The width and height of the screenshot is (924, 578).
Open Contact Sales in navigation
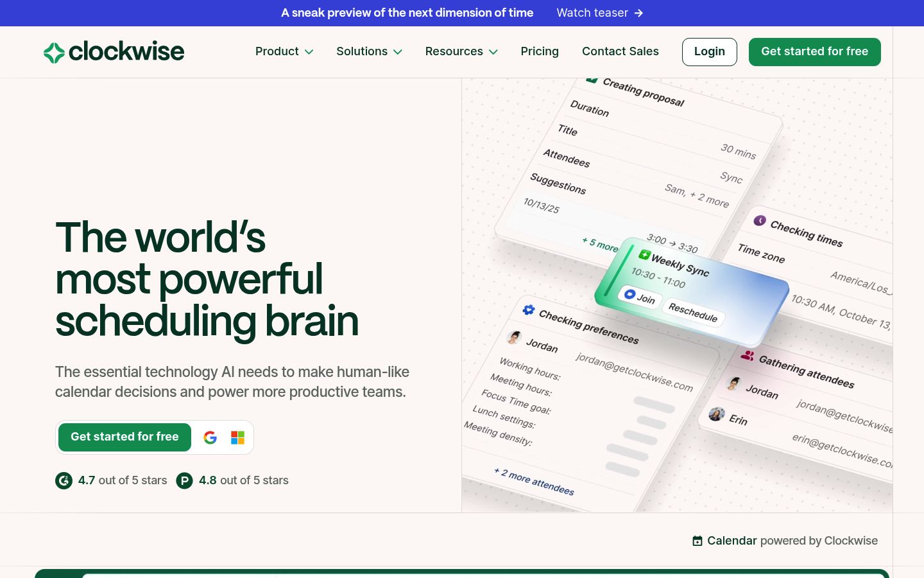(620, 51)
